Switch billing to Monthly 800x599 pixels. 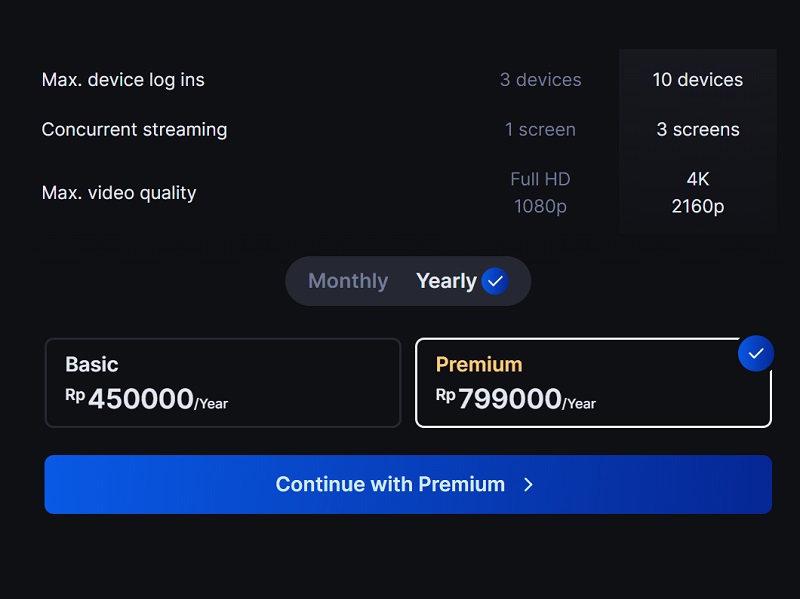[347, 281]
